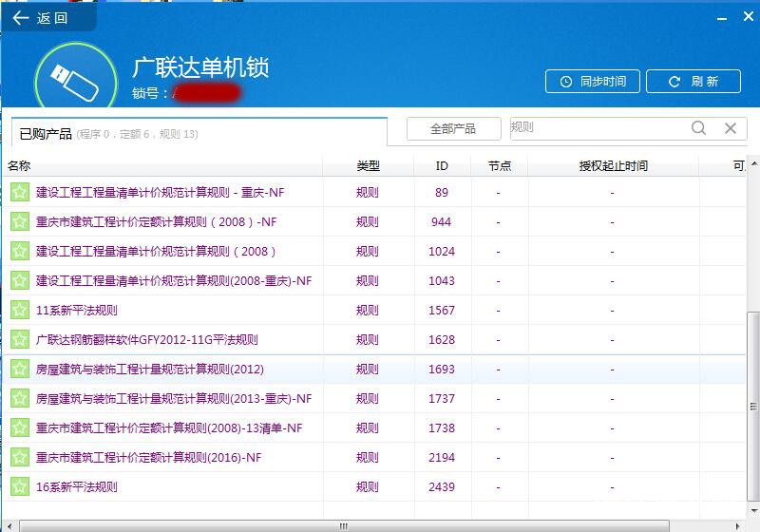760x532 pixels.
Task: Select 广联达钢筋翻样软件GFY2012-11G平法规则
Action: pyautogui.click(x=147, y=340)
